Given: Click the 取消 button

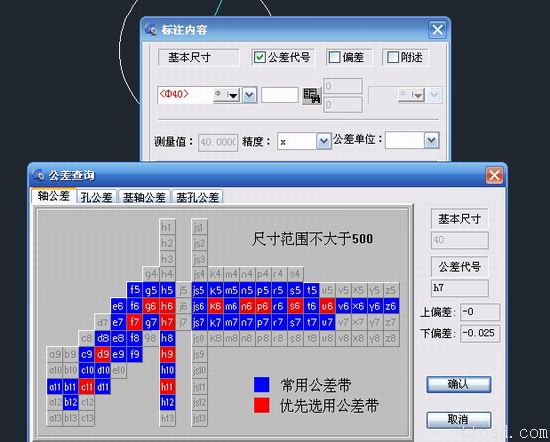Looking at the screenshot, I should [x=458, y=420].
